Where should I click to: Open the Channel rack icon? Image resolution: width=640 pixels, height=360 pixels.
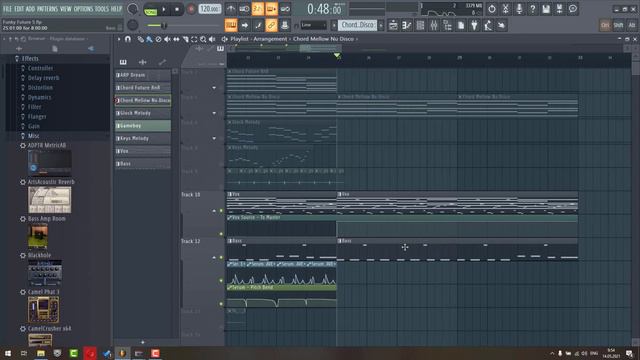[420, 25]
